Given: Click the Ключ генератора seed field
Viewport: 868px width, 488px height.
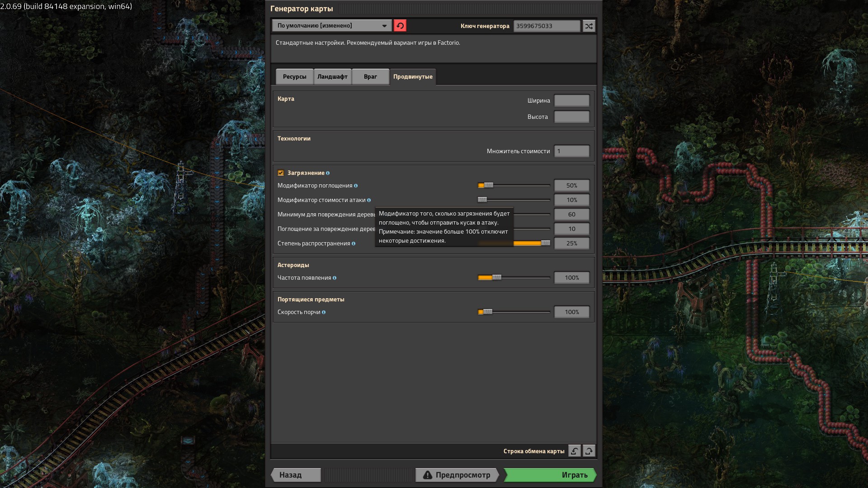Looking at the screenshot, I should 547,26.
